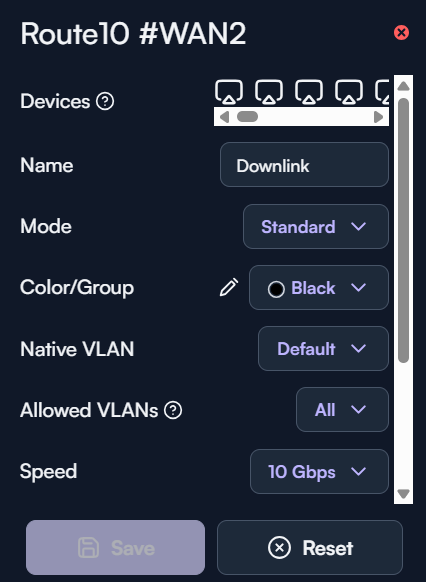Click the devices list scroll right arrow
426x582 pixels.
pyautogui.click(x=378, y=117)
